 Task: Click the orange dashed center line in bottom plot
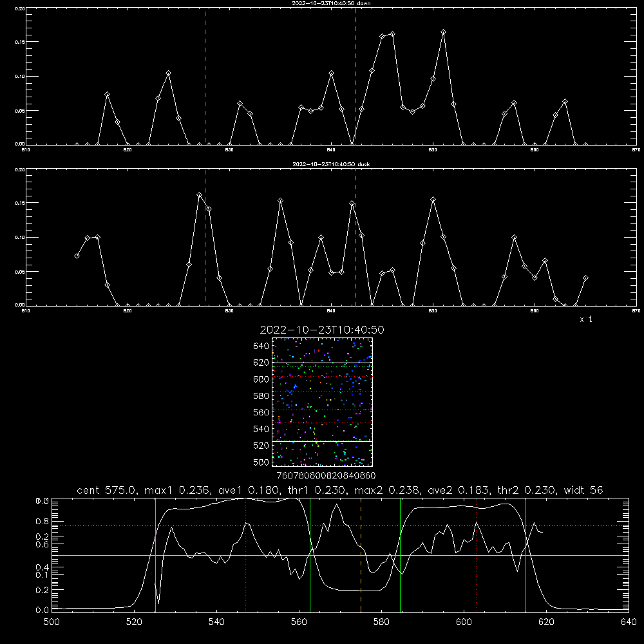(x=361, y=554)
